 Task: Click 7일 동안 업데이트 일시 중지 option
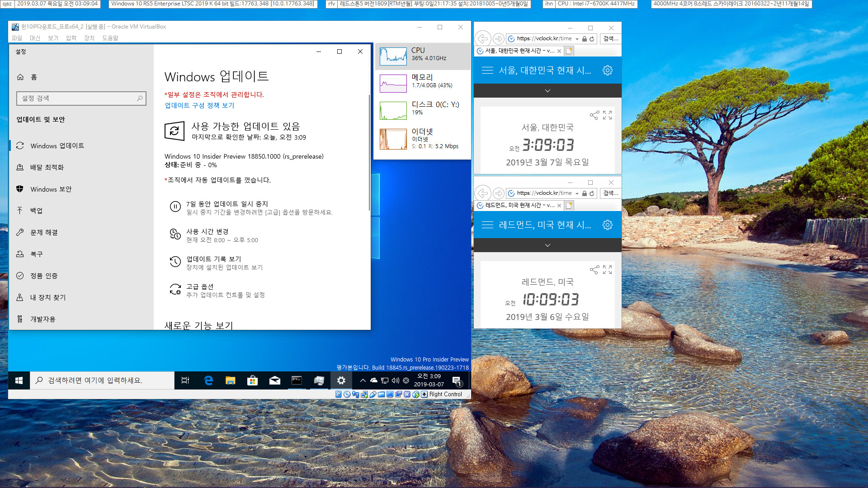tap(251, 207)
